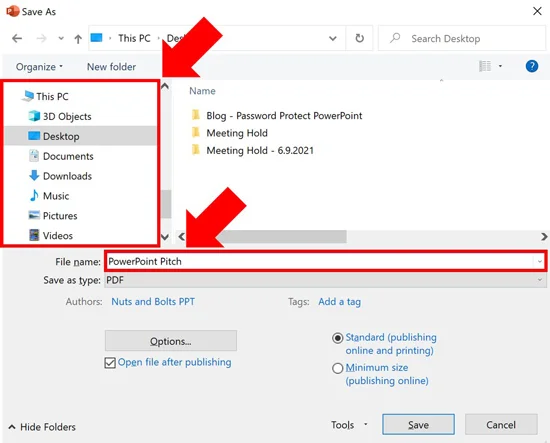This screenshot has width=550, height=443.
Task: Click the Cancel button
Action: click(x=501, y=424)
